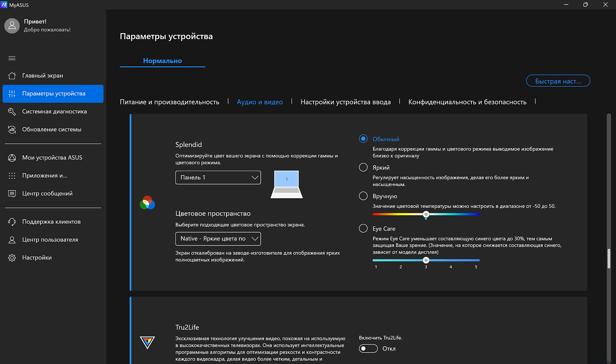Viewport: 616px width, 364px height.
Task: Click the home icon for Главный экран
Action: [x=12, y=76]
